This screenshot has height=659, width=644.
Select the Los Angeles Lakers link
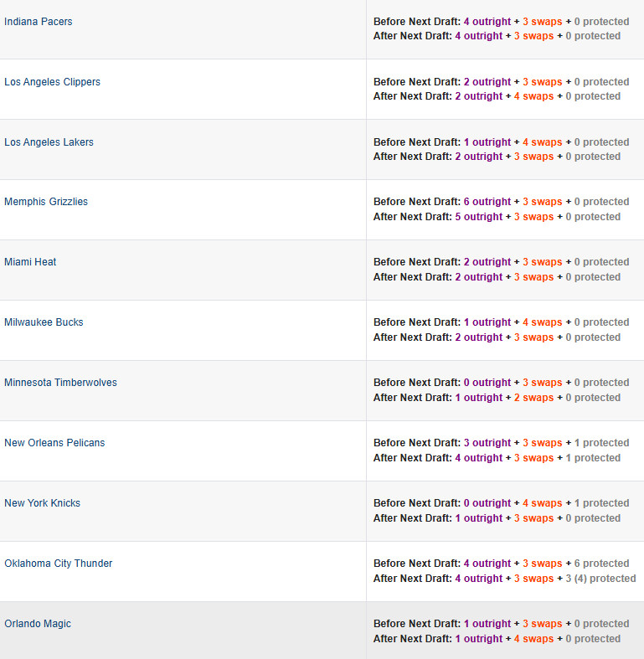pos(49,142)
